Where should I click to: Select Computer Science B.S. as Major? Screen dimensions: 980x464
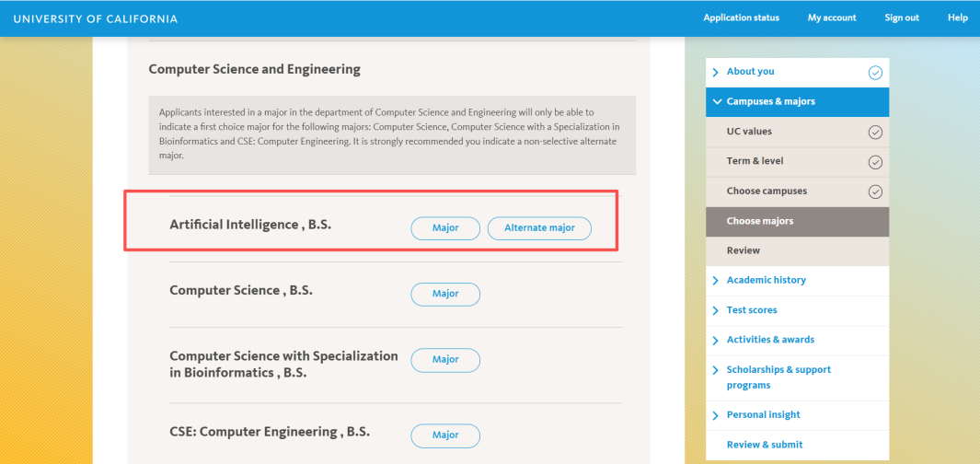coord(445,294)
